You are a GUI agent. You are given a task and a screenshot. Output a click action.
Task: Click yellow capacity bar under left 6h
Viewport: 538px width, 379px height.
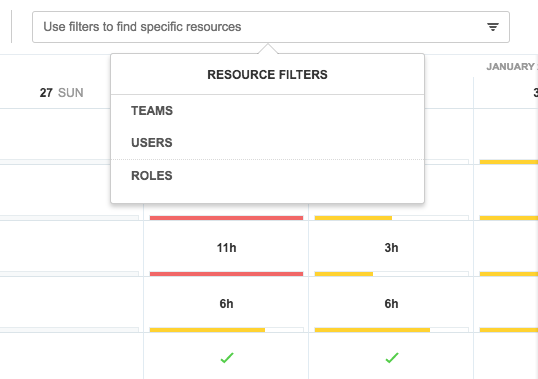[207, 330]
